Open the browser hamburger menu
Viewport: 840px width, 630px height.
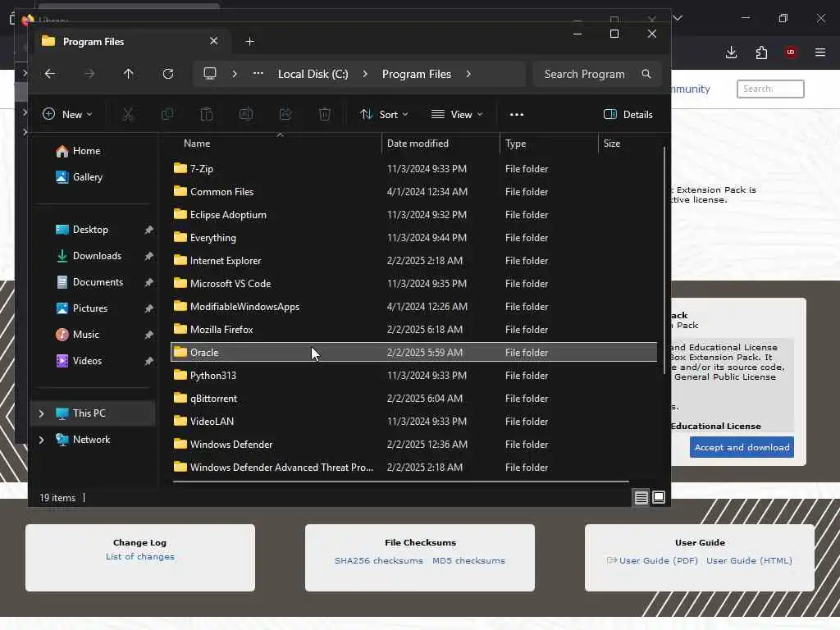click(x=820, y=52)
